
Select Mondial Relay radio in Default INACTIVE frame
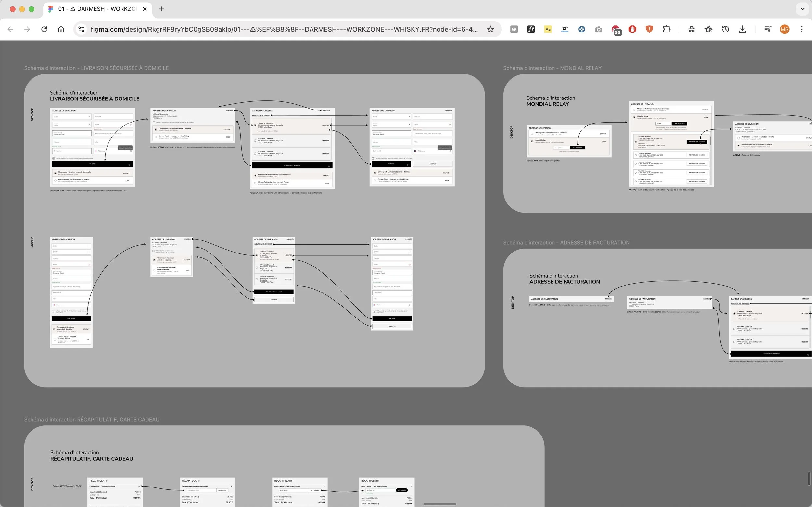532,141
